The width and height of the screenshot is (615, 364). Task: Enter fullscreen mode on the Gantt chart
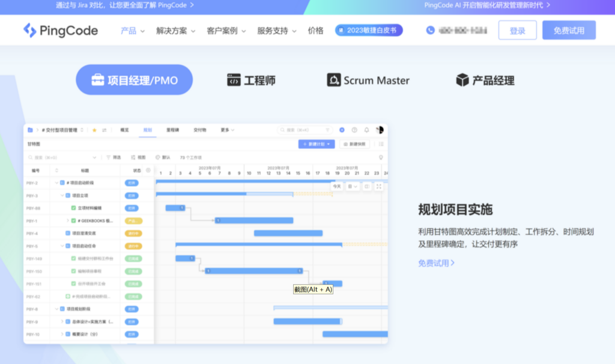379,186
